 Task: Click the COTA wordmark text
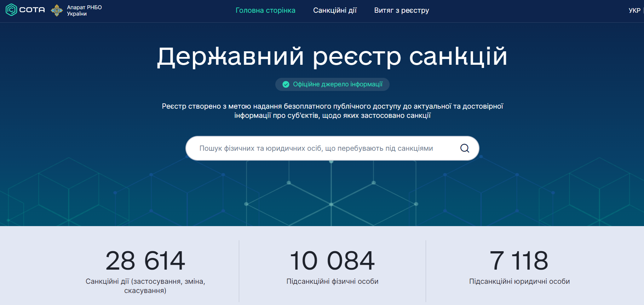point(32,10)
